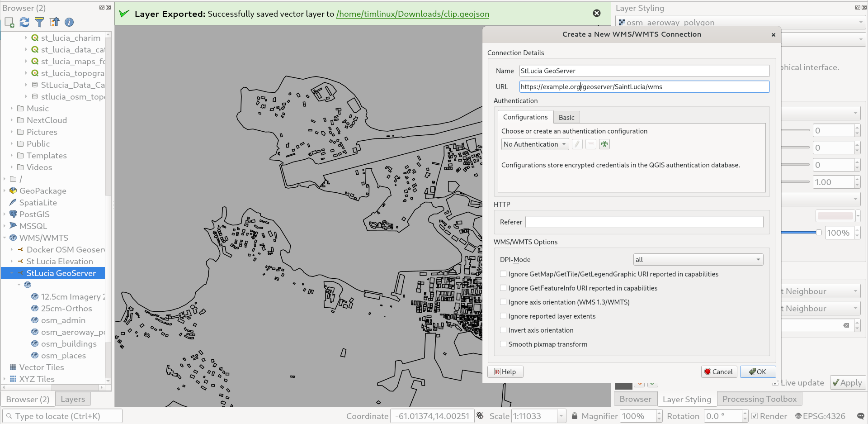The image size is (868, 424).
Task: Click the MSSQL icon in Browser tree
Action: (x=13, y=226)
